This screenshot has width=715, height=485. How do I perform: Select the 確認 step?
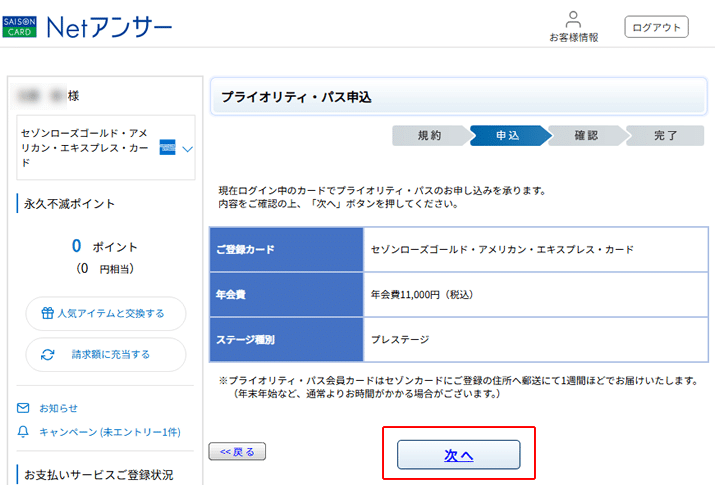(x=586, y=136)
